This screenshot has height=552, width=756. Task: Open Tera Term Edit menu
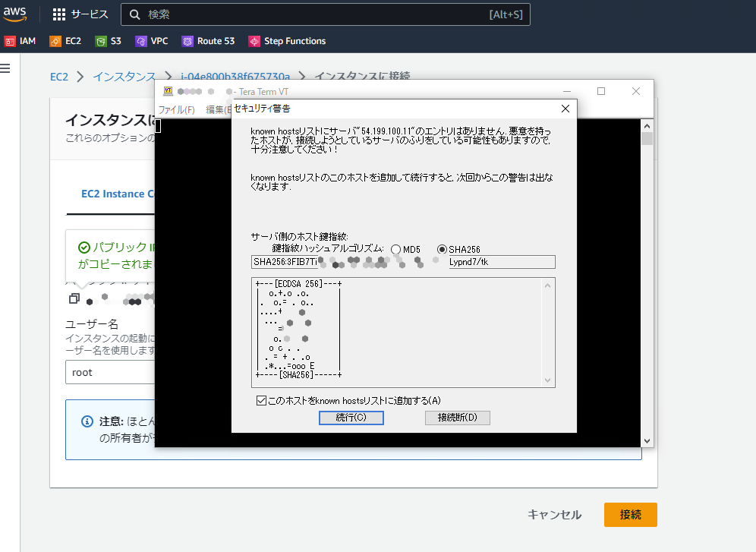(219, 110)
